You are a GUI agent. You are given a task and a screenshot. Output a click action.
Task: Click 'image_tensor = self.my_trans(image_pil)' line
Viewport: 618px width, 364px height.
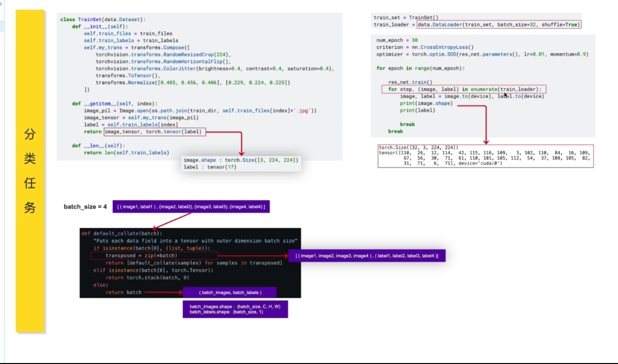[142, 117]
